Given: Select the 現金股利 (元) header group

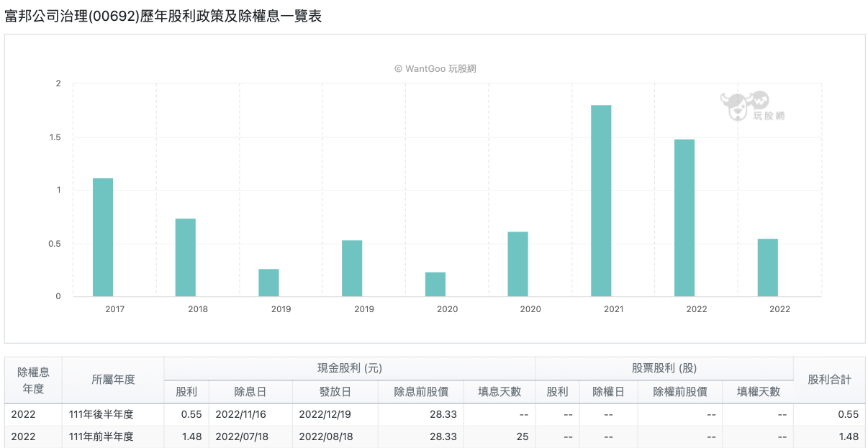Looking at the screenshot, I should 349,368.
